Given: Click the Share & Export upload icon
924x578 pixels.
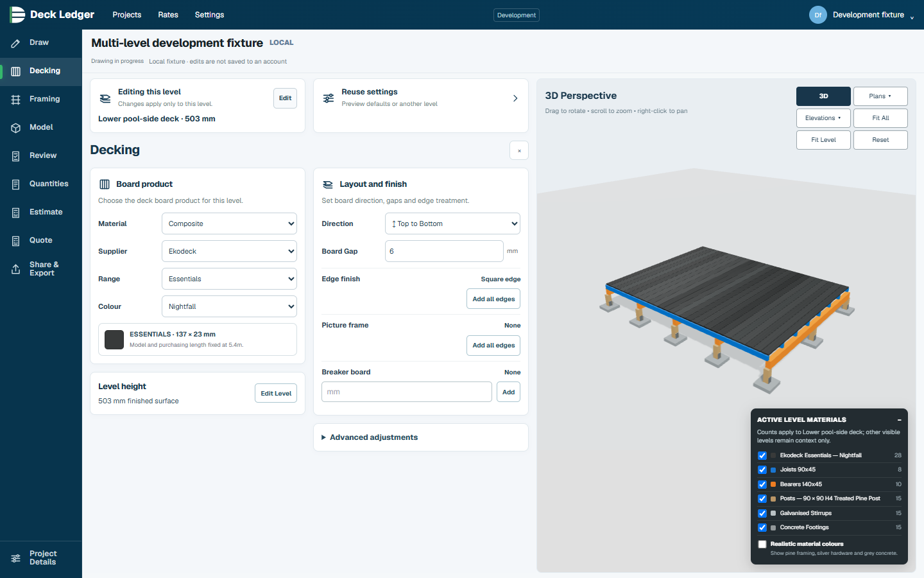Looking at the screenshot, I should (16, 269).
